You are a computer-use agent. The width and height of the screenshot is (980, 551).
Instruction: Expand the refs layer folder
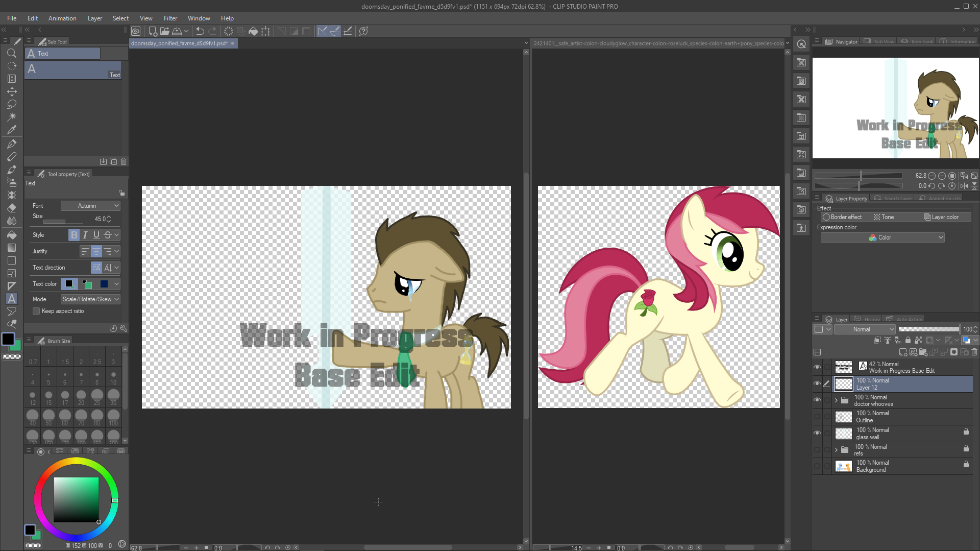click(836, 450)
